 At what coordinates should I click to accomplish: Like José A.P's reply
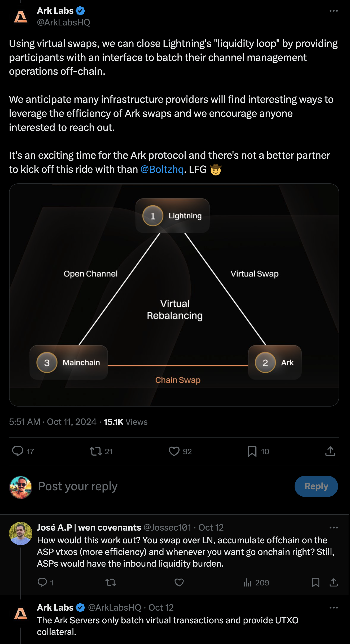[x=179, y=583]
